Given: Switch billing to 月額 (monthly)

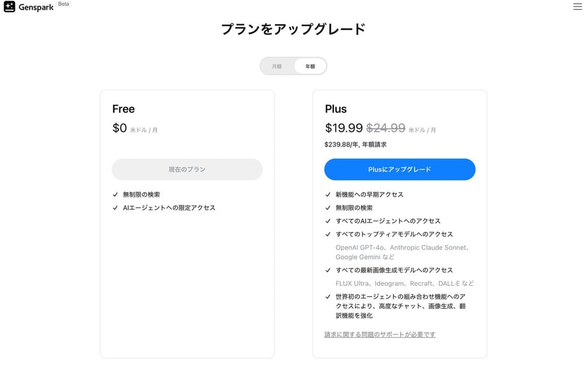Looking at the screenshot, I should click(x=277, y=66).
